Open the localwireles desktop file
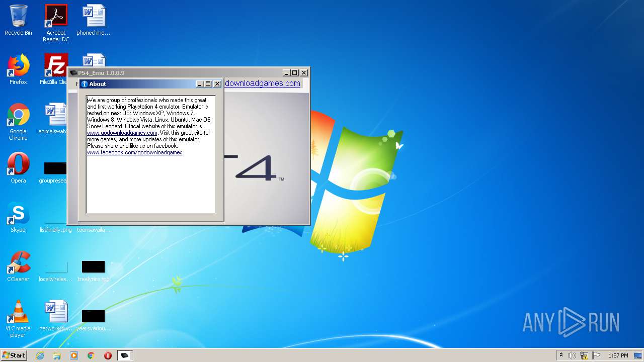The width and height of the screenshot is (644, 362). pos(56,270)
